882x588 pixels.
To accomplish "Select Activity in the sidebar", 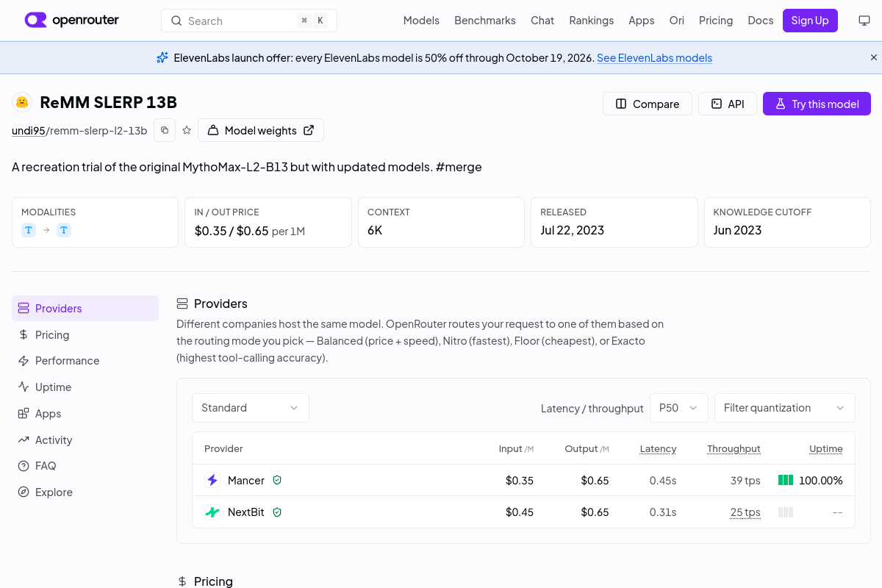I will (85, 440).
